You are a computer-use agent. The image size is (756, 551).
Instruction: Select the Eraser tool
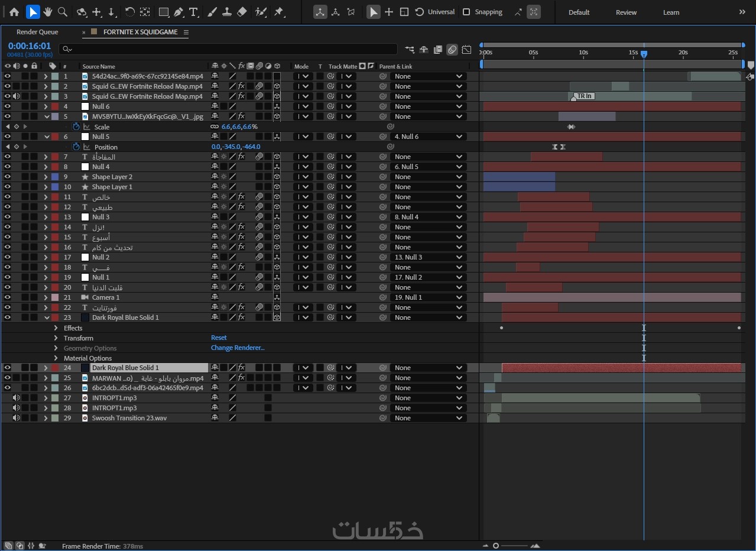click(x=242, y=12)
